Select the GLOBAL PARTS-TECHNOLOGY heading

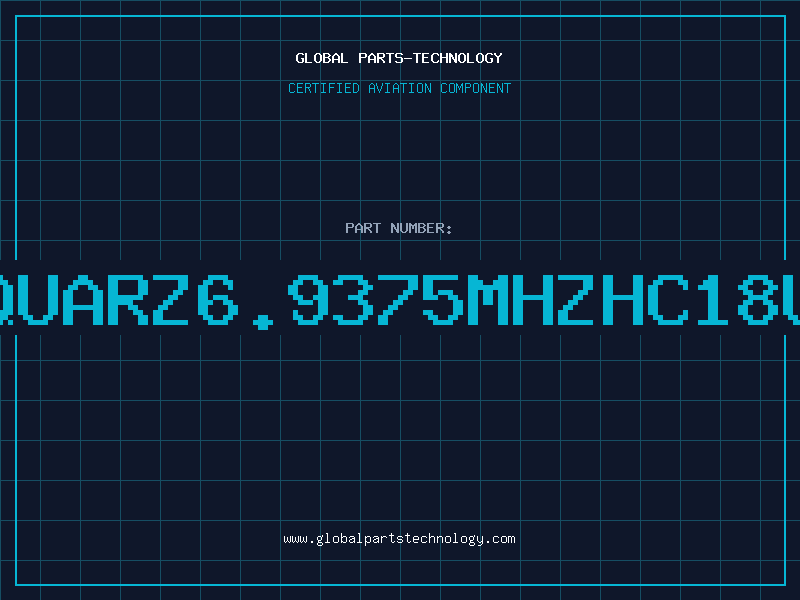pos(399,58)
